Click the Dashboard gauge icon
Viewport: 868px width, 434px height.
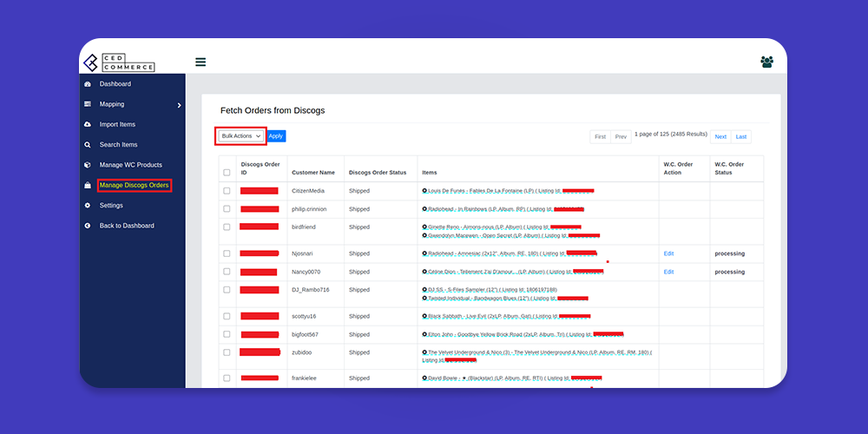coord(87,84)
